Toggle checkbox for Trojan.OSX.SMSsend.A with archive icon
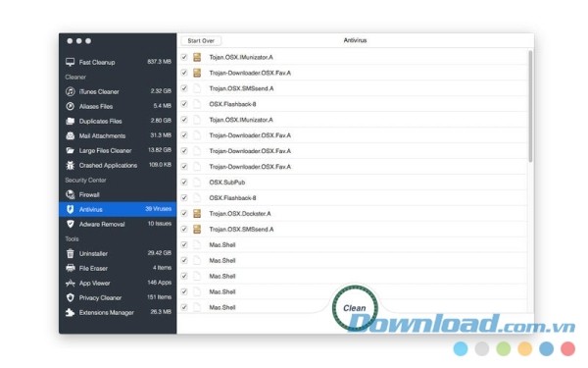Screen dimensions: 588x368 [x=184, y=229]
